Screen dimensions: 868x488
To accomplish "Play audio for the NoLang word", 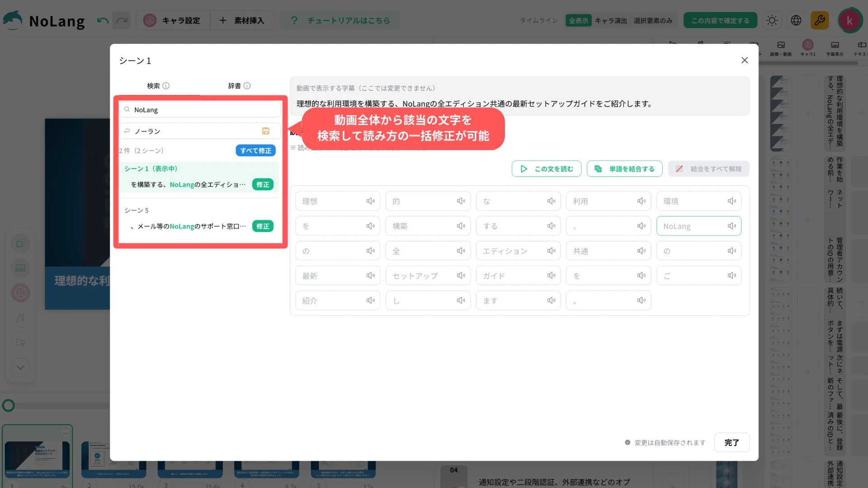I will click(x=731, y=226).
